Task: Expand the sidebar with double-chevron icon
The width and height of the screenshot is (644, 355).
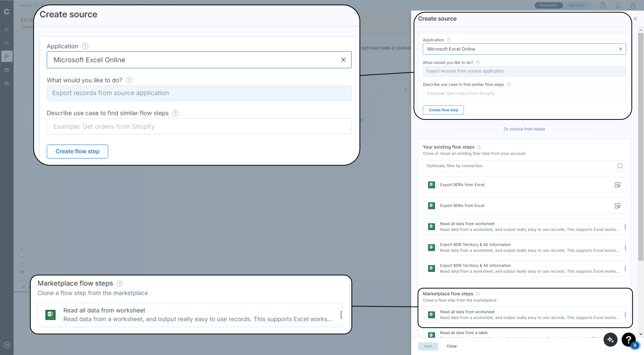Action: (x=7, y=345)
